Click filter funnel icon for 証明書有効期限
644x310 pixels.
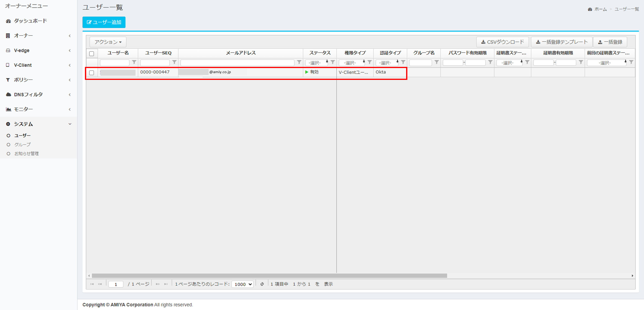point(581,62)
